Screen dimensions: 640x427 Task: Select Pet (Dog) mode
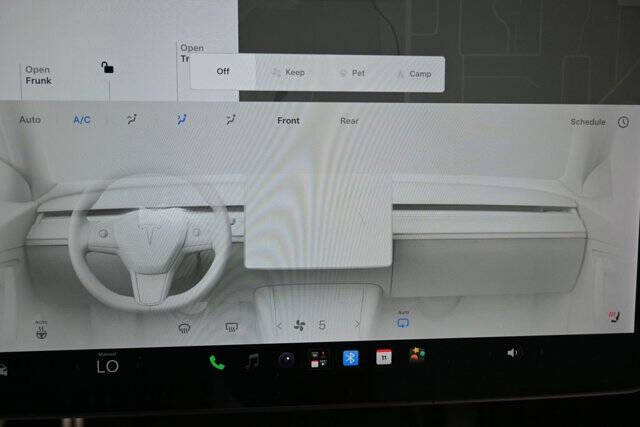[x=352, y=73]
